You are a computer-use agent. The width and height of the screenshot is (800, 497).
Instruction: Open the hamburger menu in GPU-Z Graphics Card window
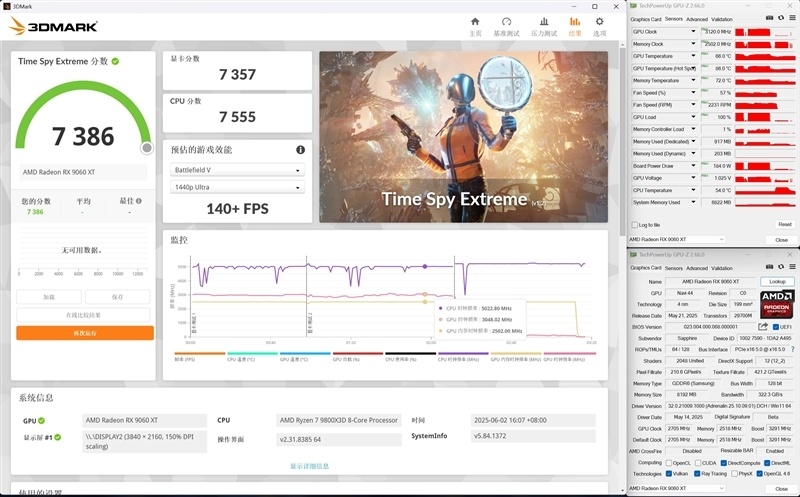pos(792,266)
